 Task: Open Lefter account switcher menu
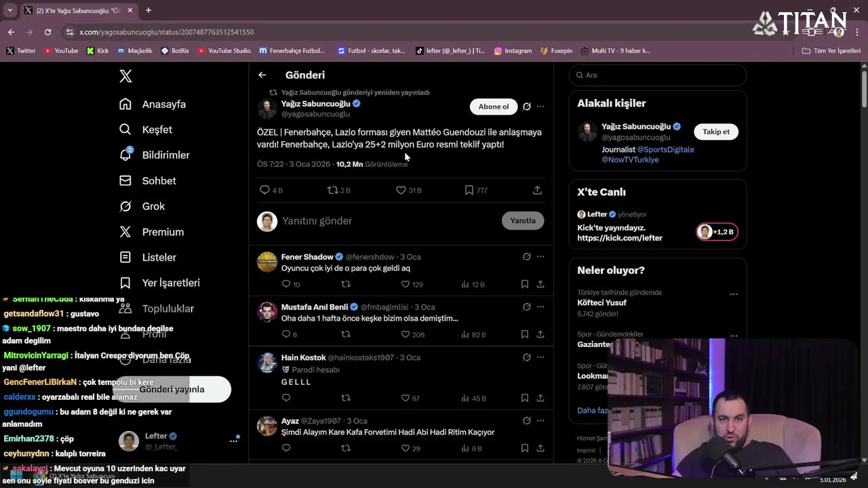point(233,441)
